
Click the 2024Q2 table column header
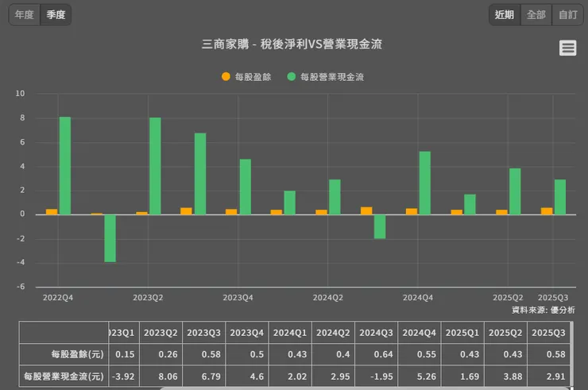(x=333, y=333)
